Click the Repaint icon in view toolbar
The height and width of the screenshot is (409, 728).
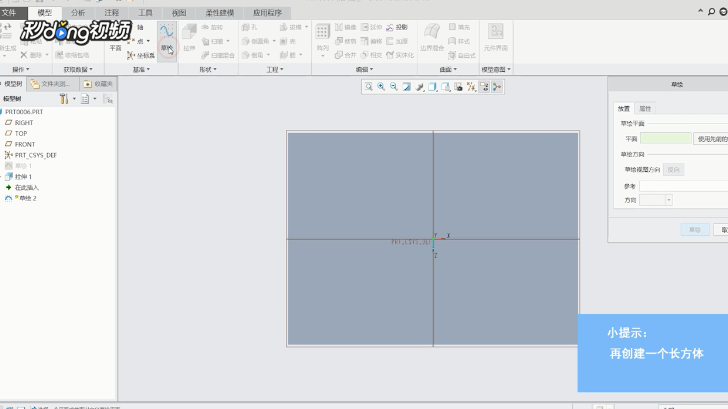(x=407, y=87)
